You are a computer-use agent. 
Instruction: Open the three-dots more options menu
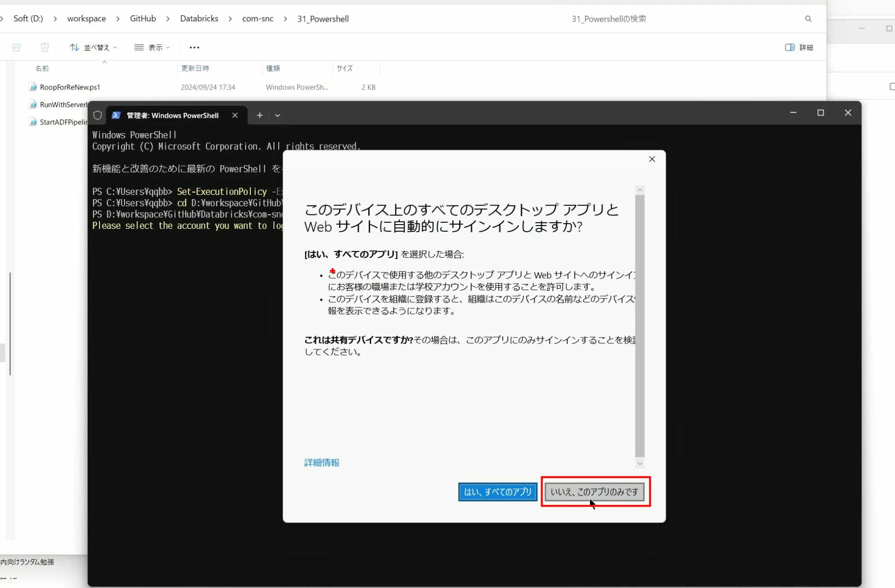click(194, 47)
